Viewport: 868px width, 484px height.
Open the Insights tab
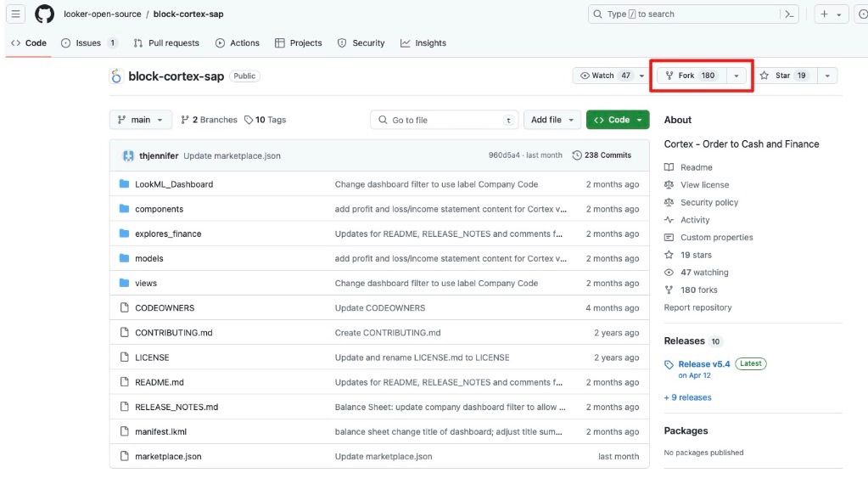[x=423, y=42]
